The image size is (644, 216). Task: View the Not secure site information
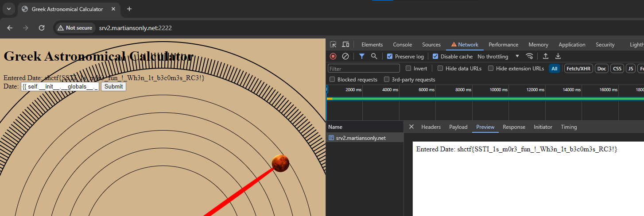(75, 28)
